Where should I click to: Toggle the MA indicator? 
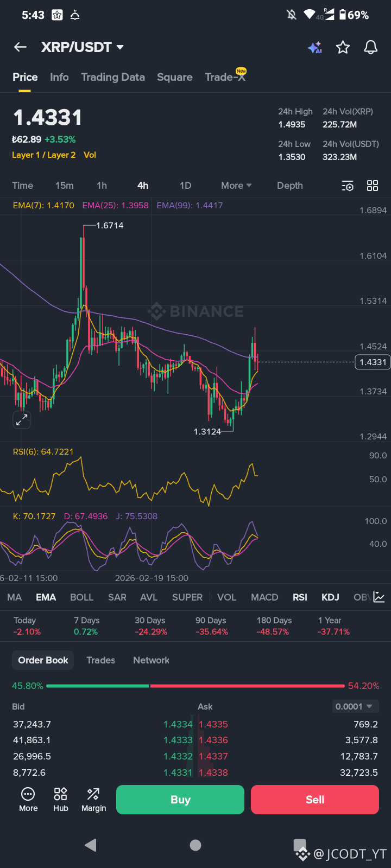(15, 597)
